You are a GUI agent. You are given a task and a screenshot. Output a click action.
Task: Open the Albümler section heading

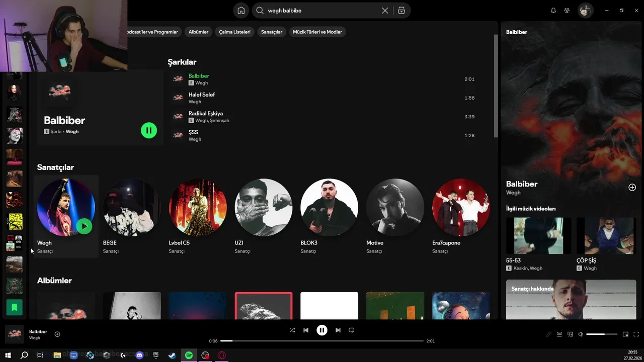tap(54, 281)
